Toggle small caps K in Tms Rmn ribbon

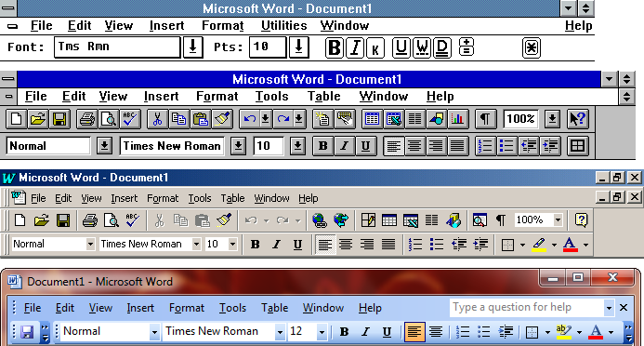coord(375,47)
